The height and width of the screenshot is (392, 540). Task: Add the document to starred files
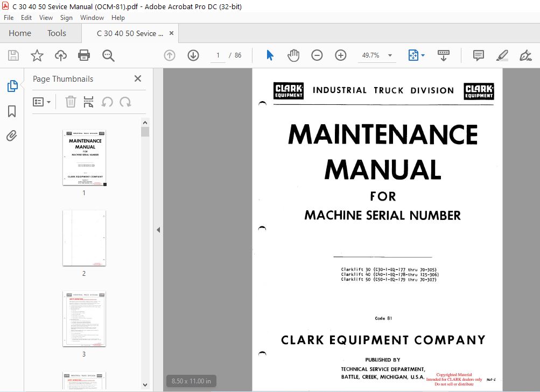(37, 55)
